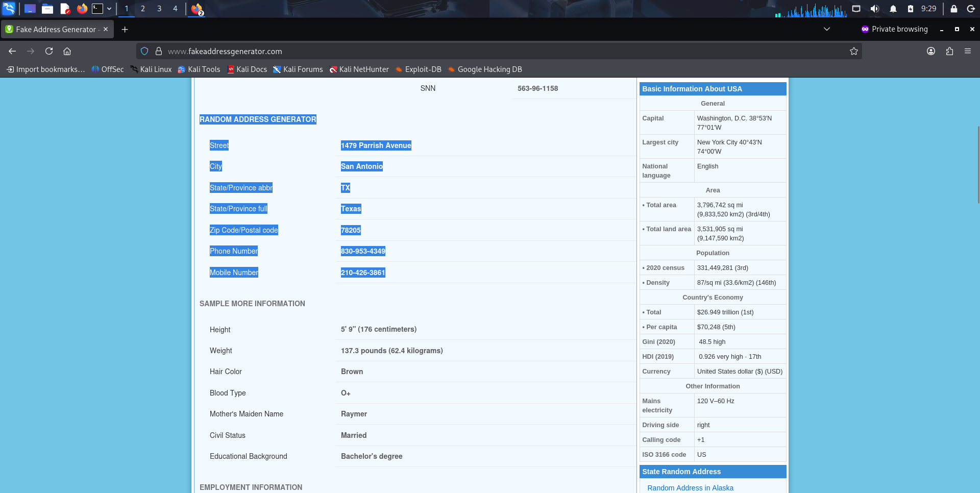Image resolution: width=980 pixels, height=493 pixels.
Task: Open the OffSec bookmark
Action: [x=108, y=69]
